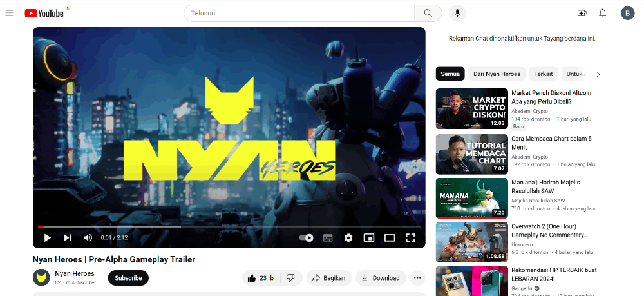Subscribe to the Nyan Heroes channel
This screenshot has height=296, width=644.
click(128, 278)
